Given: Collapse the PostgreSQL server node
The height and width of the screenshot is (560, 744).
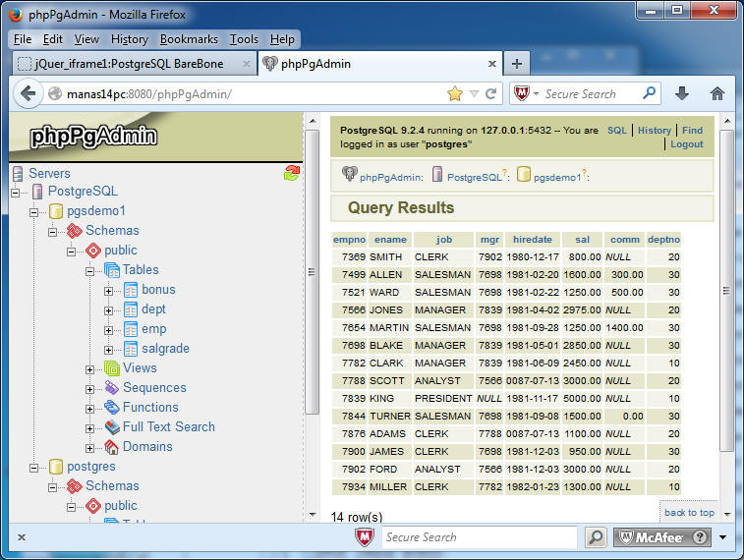Looking at the screenshot, I should pos(15,193).
